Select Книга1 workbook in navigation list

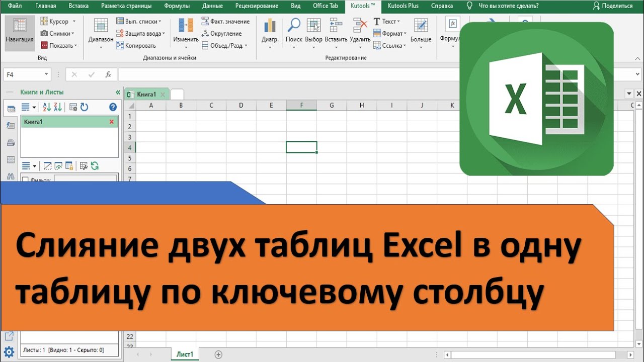tap(69, 122)
